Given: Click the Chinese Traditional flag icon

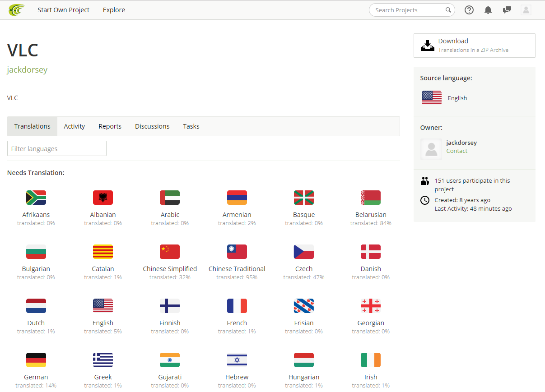Looking at the screenshot, I should [237, 252].
